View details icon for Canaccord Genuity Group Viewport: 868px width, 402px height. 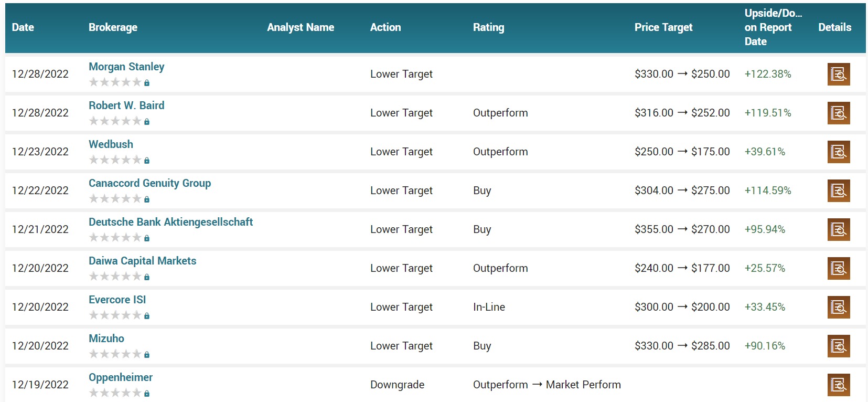point(838,191)
